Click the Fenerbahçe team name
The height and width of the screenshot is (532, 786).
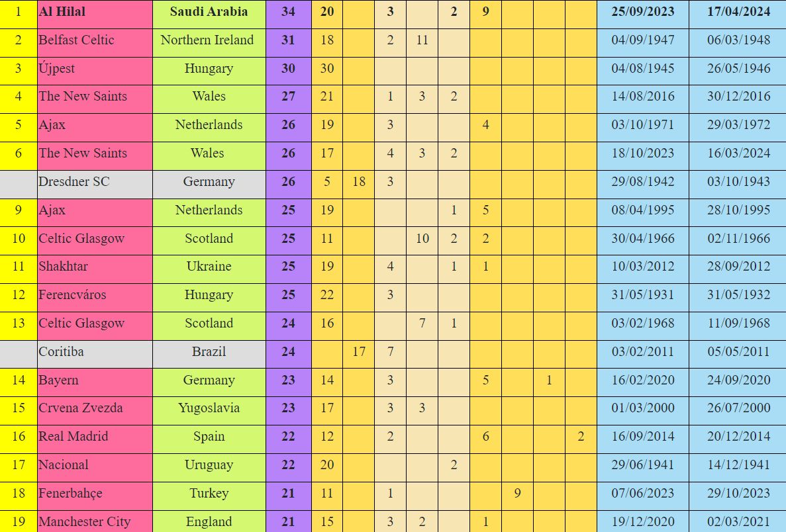tap(70, 494)
